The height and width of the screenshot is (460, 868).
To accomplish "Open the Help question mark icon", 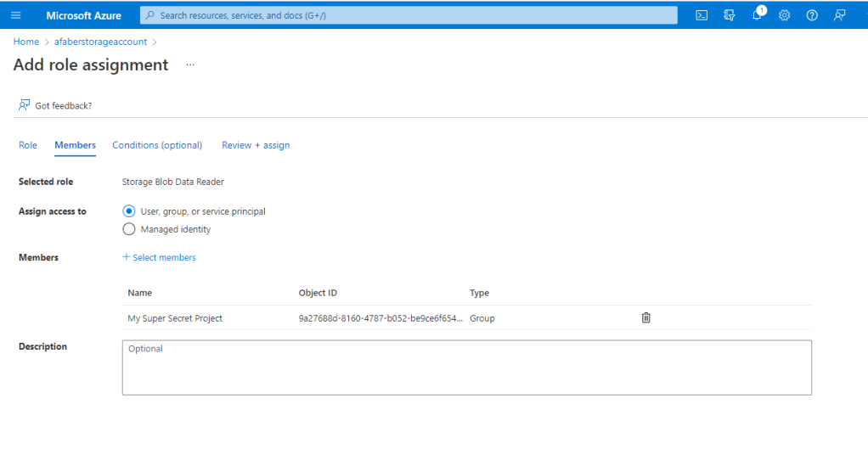I will pos(811,15).
